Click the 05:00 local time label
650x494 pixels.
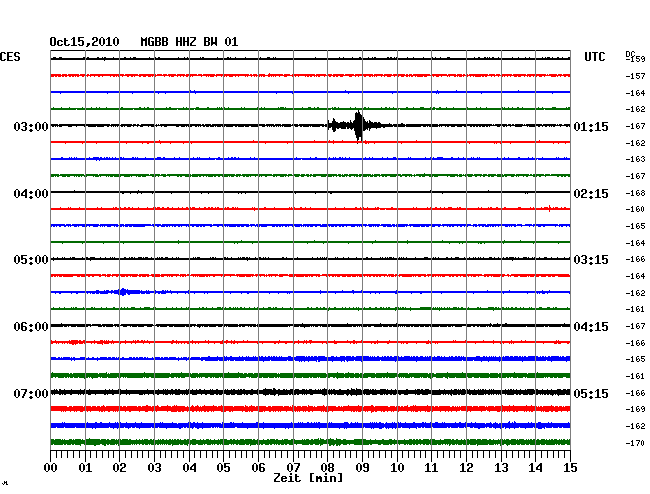(31, 260)
